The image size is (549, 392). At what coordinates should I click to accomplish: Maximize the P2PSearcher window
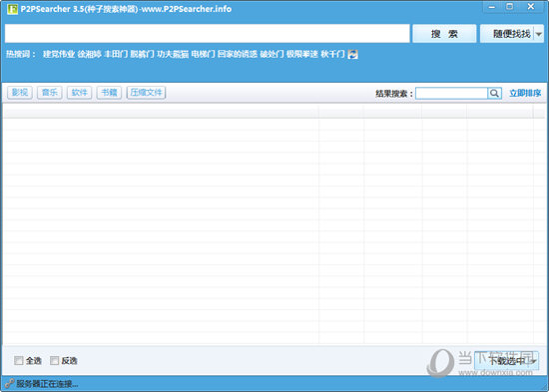(510, 7)
